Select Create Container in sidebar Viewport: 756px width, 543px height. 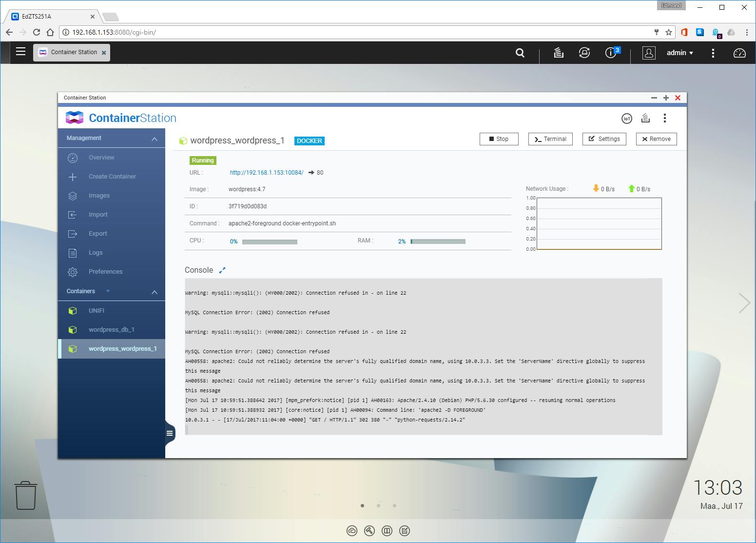pyautogui.click(x=112, y=177)
